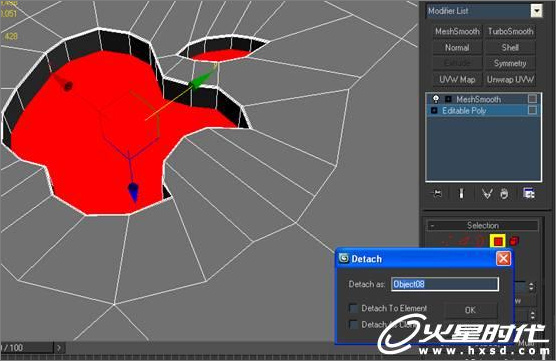This screenshot has height=361, width=556.
Task: Select Element sub-object level icon
Action: tap(514, 241)
